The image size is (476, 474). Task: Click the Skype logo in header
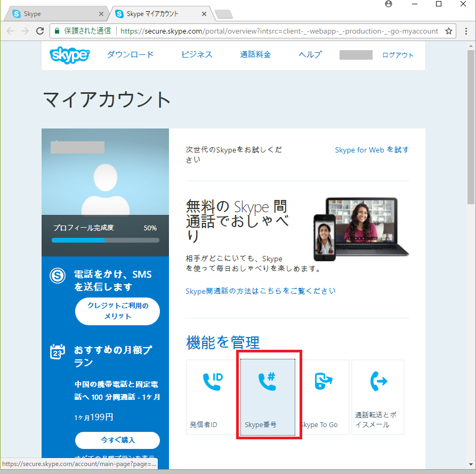(69, 55)
